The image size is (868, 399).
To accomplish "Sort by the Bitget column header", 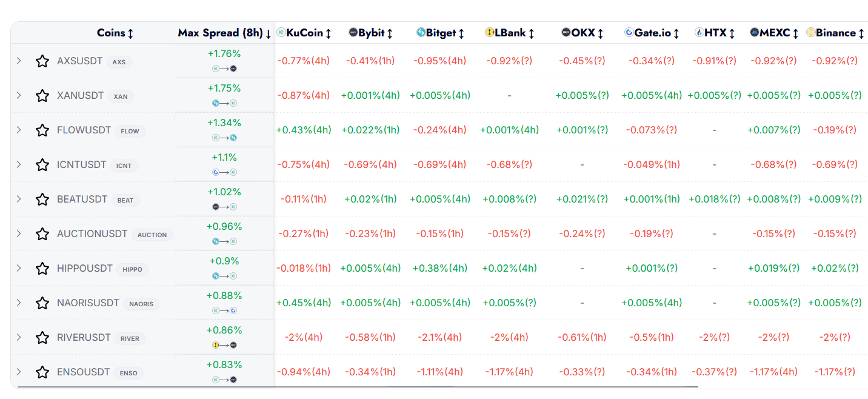I will [x=439, y=33].
